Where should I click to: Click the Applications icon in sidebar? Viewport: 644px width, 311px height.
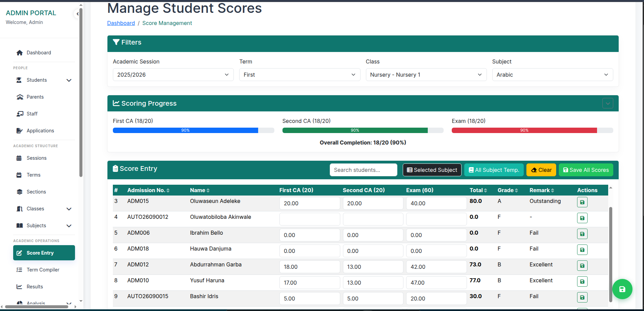tap(20, 131)
